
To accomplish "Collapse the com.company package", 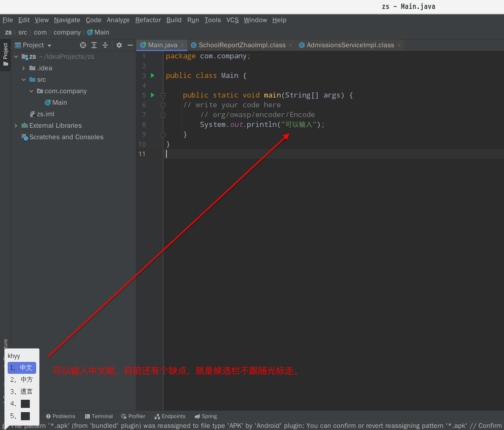I will (31, 91).
